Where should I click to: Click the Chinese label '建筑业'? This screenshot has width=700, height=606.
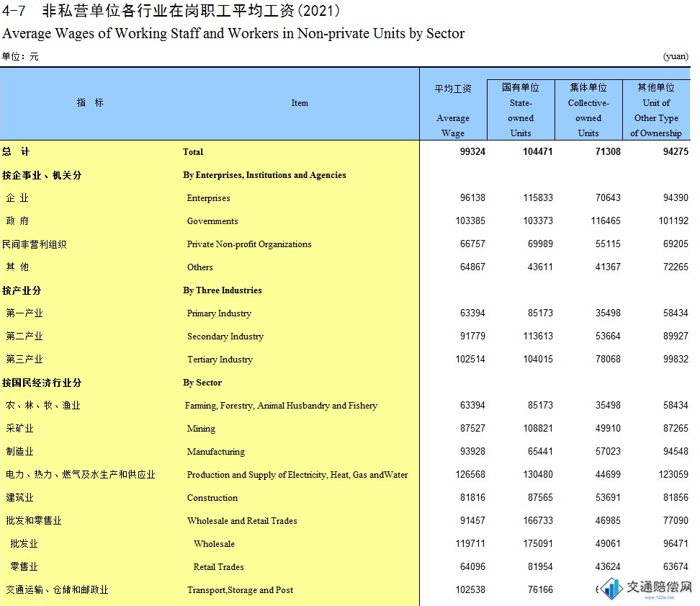[x=19, y=497]
